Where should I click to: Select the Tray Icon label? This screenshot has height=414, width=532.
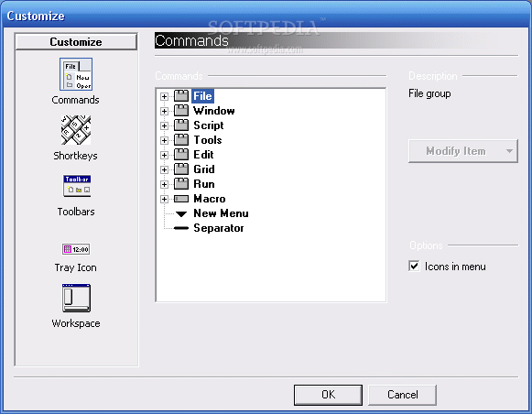[76, 267]
